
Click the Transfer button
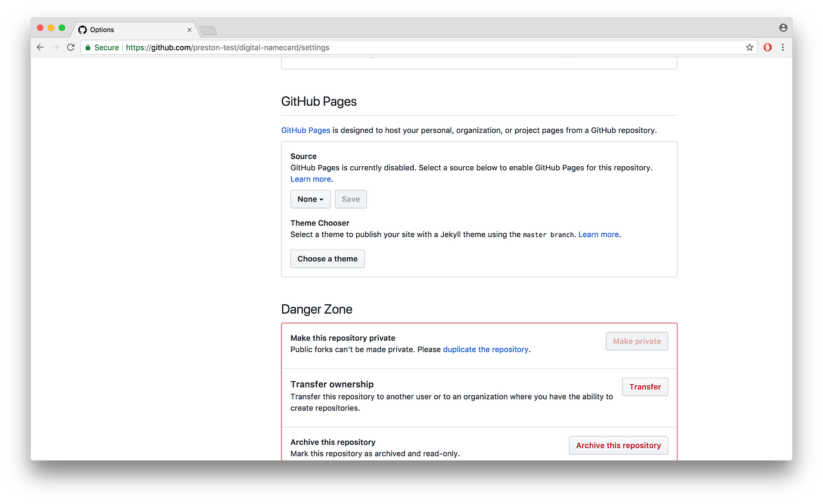click(x=645, y=387)
